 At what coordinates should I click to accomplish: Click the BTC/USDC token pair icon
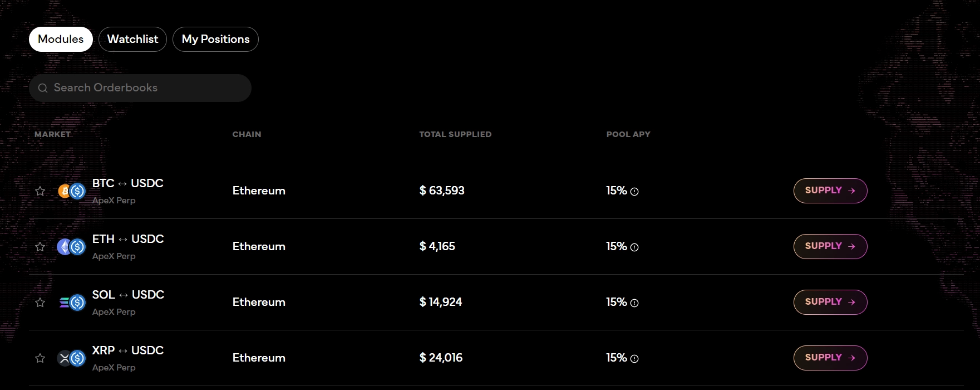(72, 191)
